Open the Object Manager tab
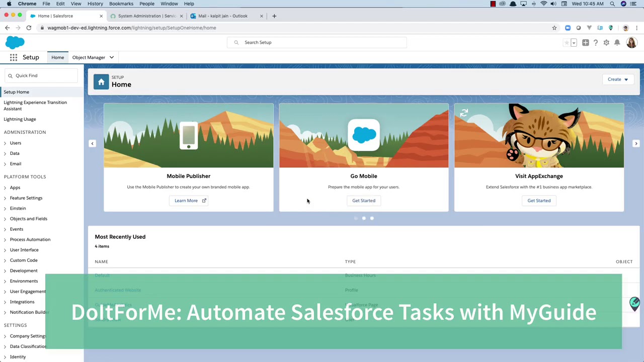The width and height of the screenshot is (644, 362). pyautogui.click(x=89, y=57)
